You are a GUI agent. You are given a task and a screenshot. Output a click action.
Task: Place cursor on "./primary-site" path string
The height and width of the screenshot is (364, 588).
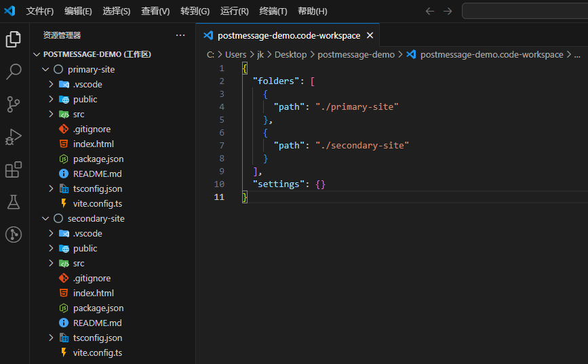click(357, 107)
